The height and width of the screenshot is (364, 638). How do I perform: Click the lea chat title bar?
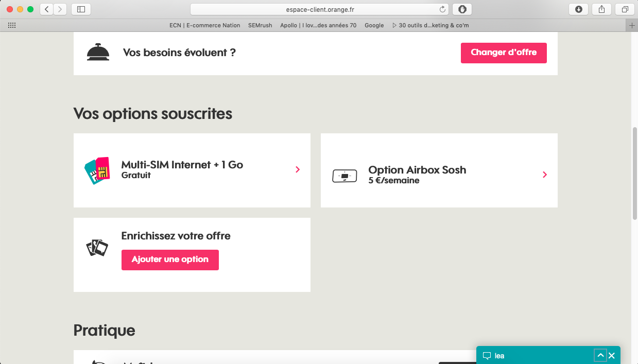pos(548,355)
